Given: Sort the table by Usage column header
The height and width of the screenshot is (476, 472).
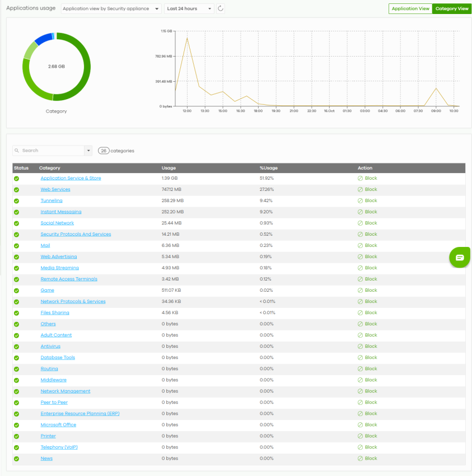Looking at the screenshot, I should (169, 168).
